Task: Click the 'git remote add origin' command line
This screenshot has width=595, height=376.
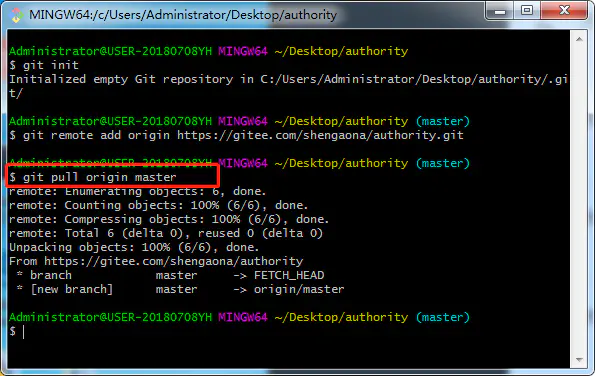Action: pos(236,135)
